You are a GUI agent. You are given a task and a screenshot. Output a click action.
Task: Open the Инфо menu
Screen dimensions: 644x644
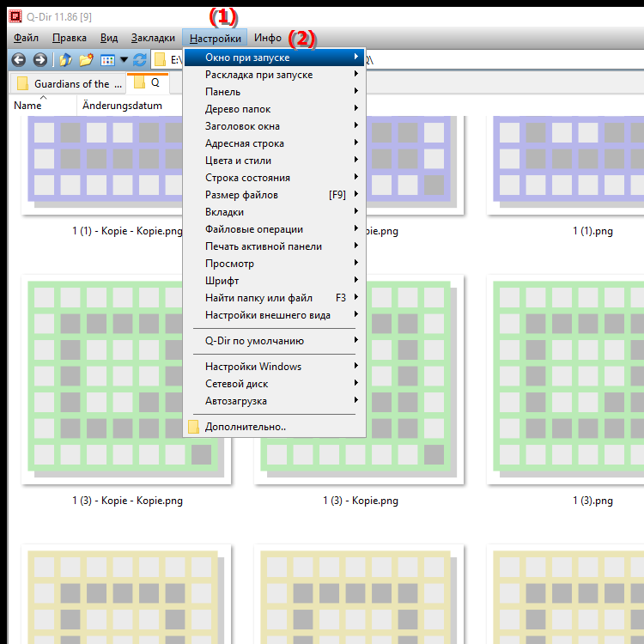click(268, 38)
